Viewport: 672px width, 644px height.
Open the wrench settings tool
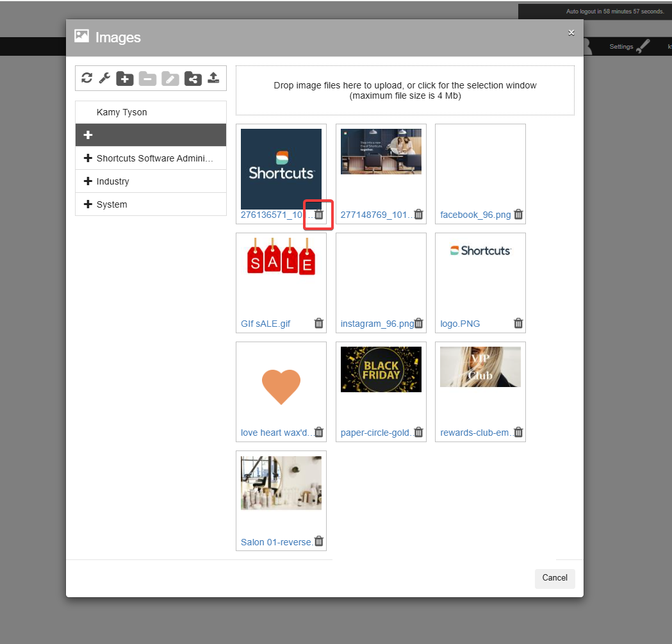click(x=104, y=78)
